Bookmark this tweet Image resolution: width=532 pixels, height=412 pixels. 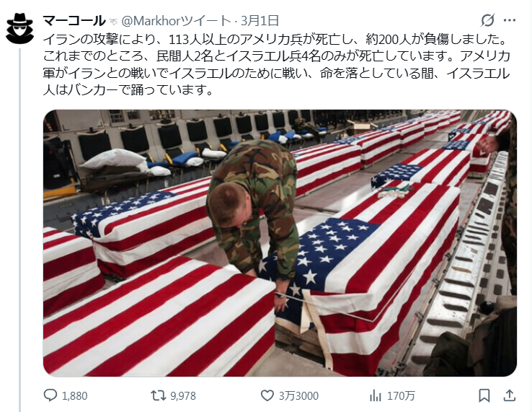(484, 395)
